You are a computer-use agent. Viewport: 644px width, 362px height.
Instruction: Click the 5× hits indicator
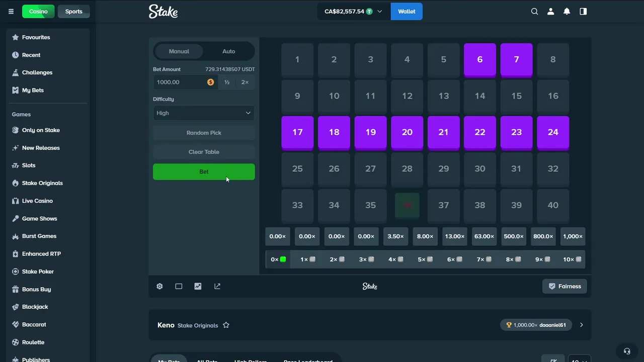[x=425, y=259]
